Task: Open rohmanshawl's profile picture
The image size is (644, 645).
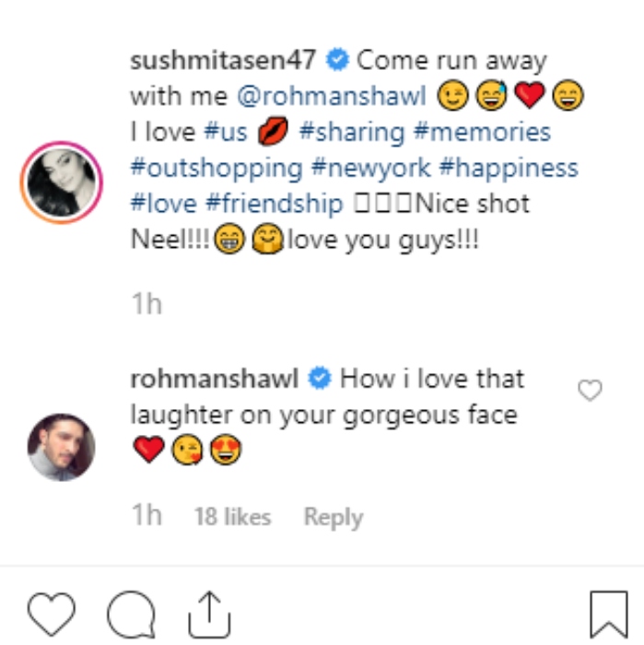Action: [61, 446]
